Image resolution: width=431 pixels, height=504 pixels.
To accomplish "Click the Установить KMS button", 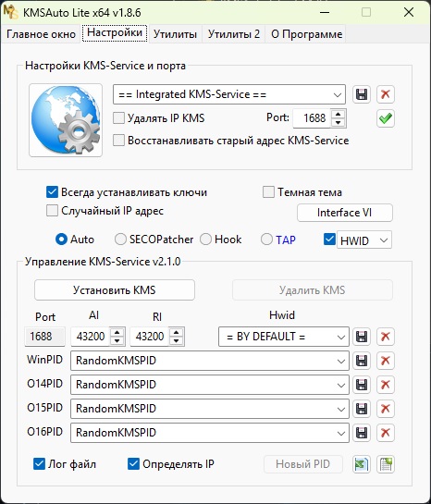I will (x=115, y=290).
